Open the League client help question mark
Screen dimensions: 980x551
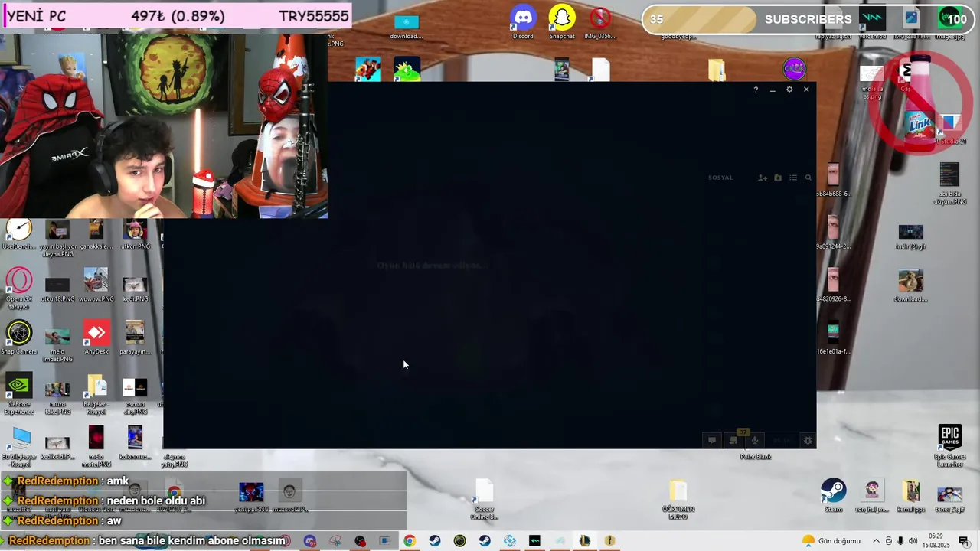coord(756,90)
